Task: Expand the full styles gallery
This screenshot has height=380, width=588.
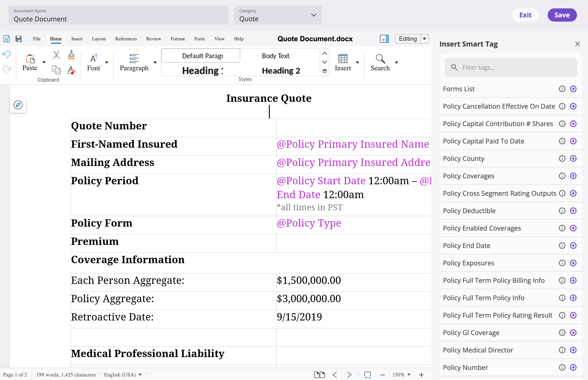Action: click(x=325, y=71)
